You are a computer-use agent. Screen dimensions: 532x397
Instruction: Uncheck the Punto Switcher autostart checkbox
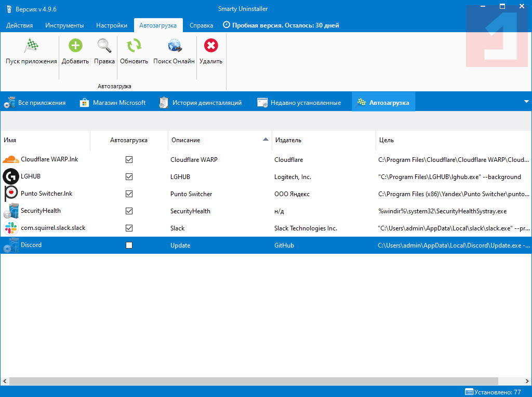[129, 194]
